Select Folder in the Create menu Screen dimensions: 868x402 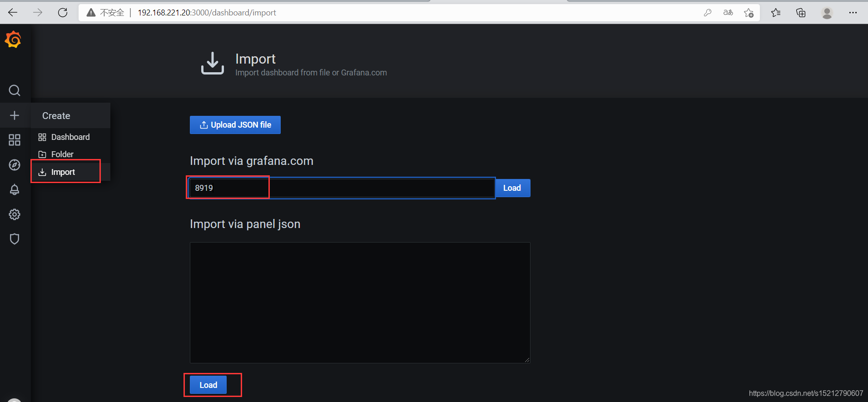point(70,154)
